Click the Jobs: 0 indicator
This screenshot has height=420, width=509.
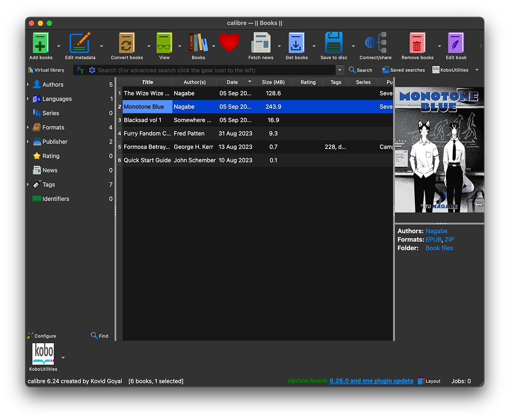click(461, 381)
